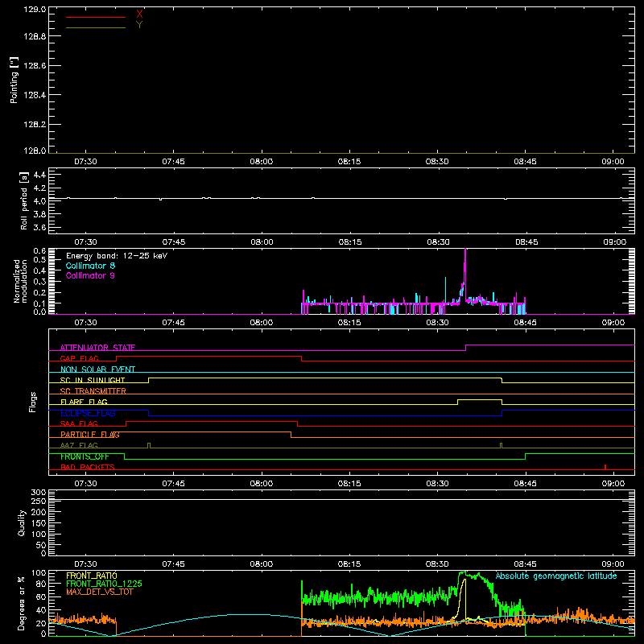The image size is (644, 644).
Task: Click the FLARE_FLAG label
Action: point(84,402)
